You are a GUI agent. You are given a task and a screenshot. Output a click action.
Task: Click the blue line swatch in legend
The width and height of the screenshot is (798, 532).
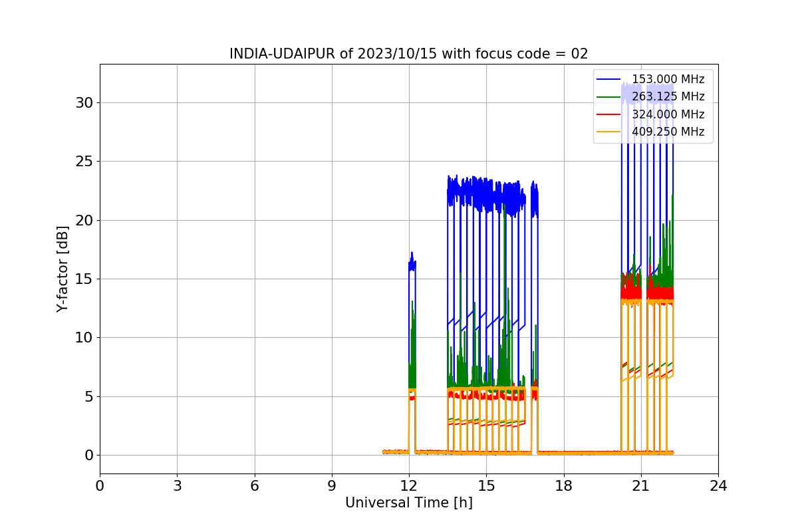pyautogui.click(x=608, y=79)
